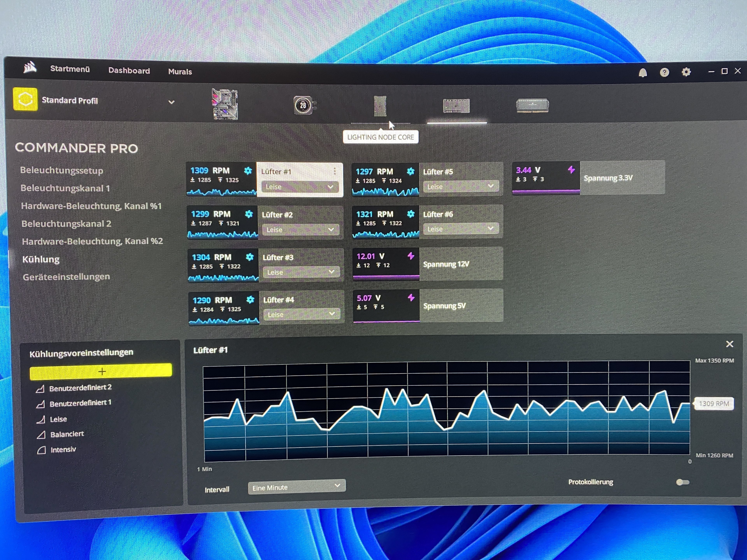Switch to the Murals tab

click(180, 72)
